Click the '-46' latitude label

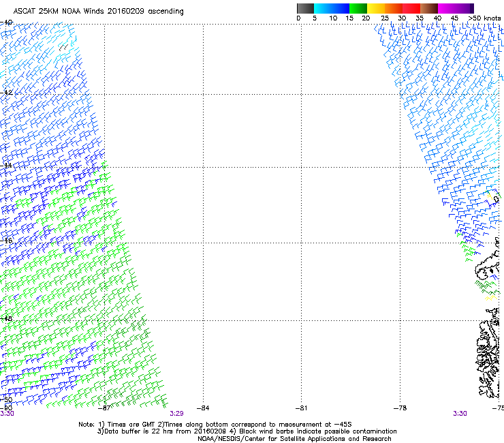(x=6, y=241)
